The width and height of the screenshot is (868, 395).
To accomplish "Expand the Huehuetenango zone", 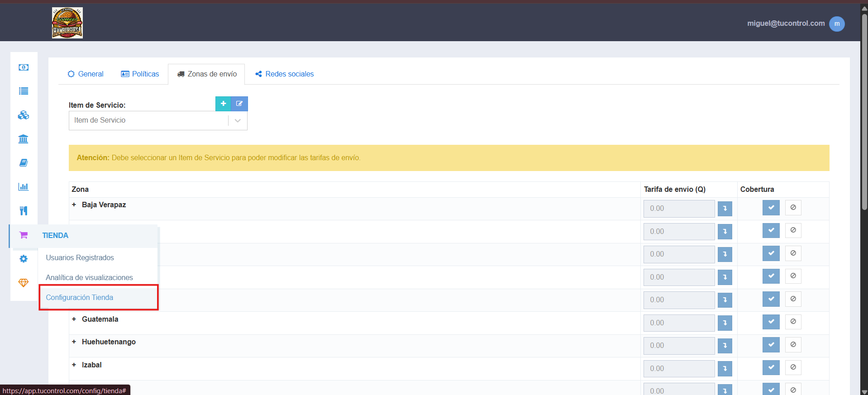I will pos(74,342).
